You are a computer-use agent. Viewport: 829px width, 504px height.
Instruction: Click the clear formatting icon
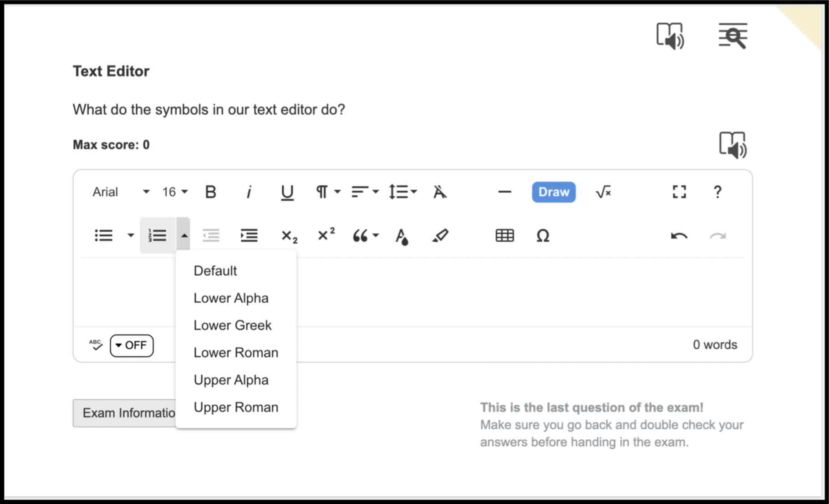click(x=440, y=192)
